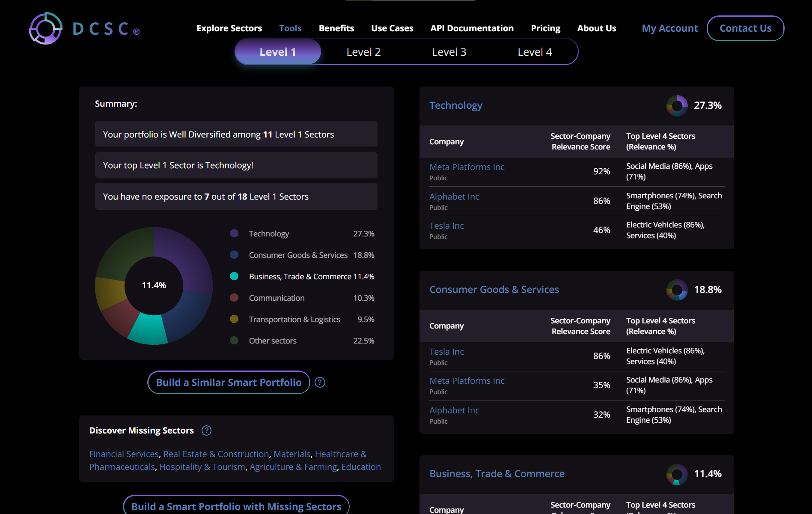
Task: Open Business, Trade & Commerce card heading
Action: click(497, 474)
